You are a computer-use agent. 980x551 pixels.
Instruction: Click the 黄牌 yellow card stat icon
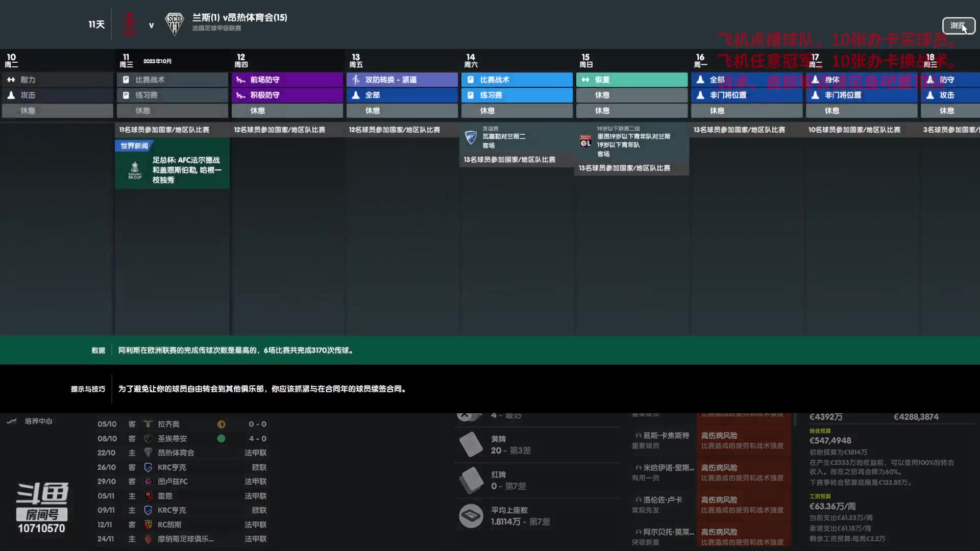point(471,444)
